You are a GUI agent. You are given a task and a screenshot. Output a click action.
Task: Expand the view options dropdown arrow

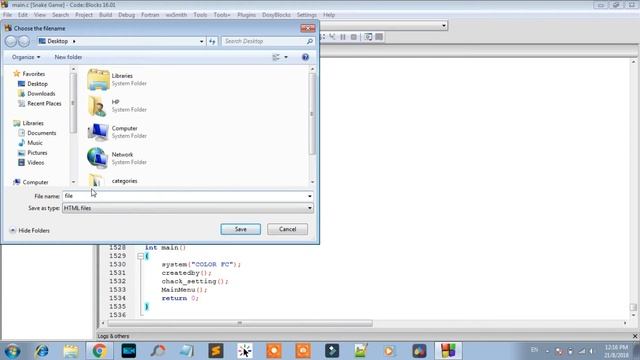(x=286, y=57)
